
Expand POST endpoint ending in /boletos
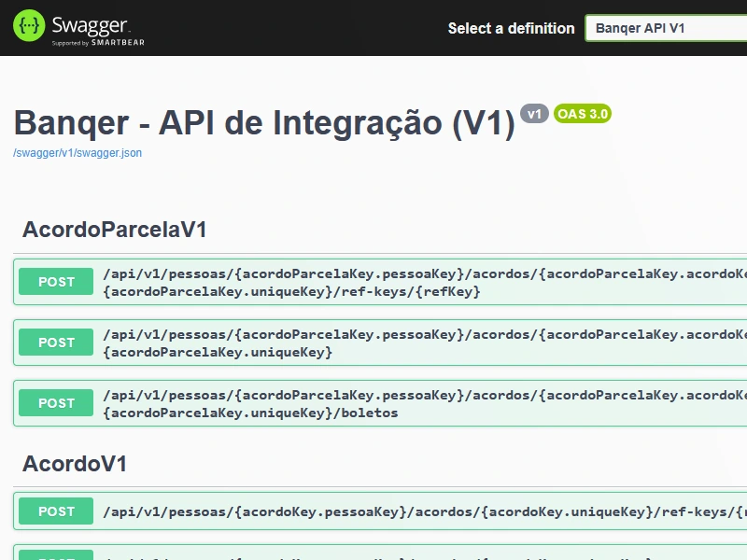[x=380, y=403]
